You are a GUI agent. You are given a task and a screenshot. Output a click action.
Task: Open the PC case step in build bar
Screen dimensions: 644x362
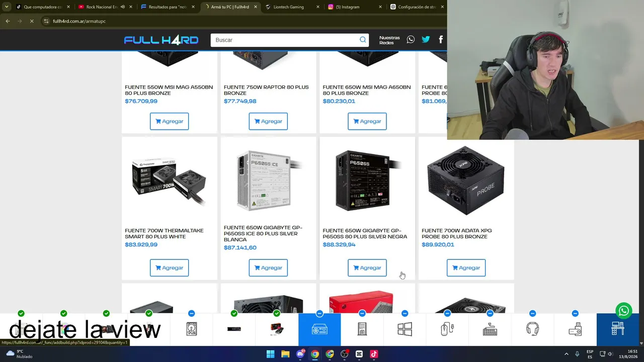(x=362, y=329)
